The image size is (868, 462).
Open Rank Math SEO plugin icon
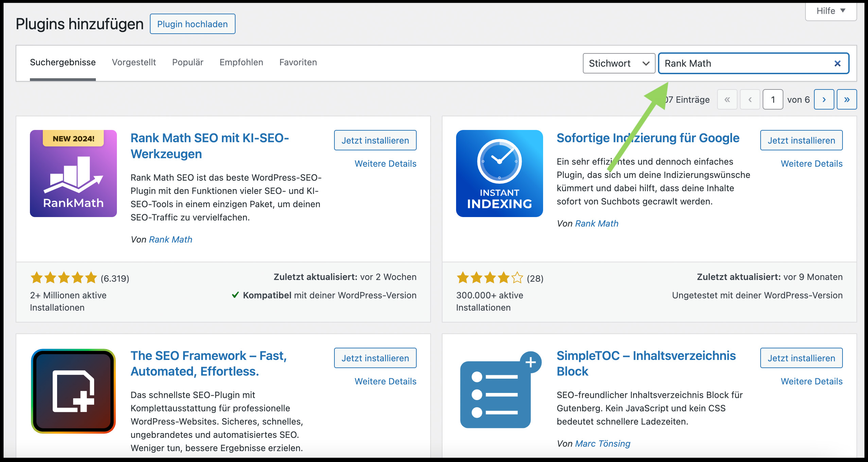(x=73, y=174)
